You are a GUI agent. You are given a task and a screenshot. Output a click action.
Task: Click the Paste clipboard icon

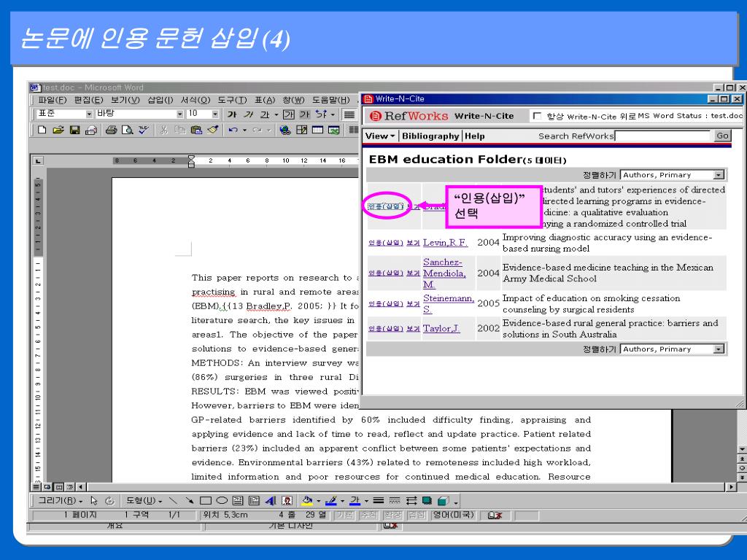pos(196,130)
